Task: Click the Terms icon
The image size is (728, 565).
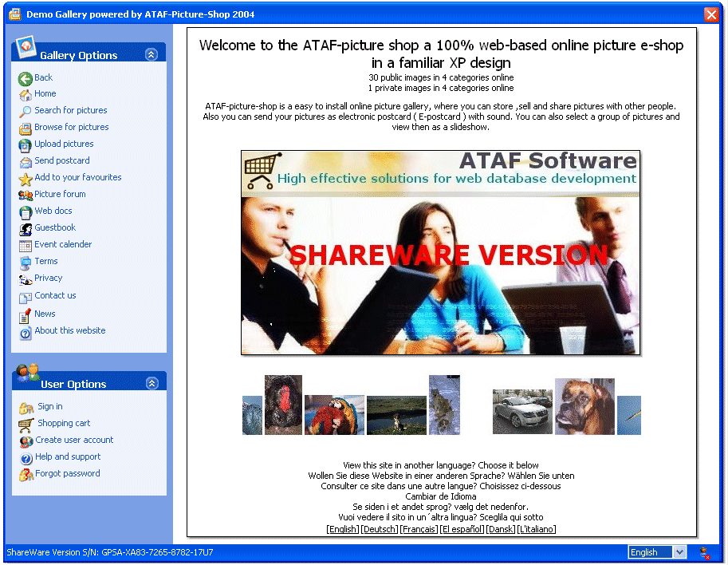Action: coord(25,263)
